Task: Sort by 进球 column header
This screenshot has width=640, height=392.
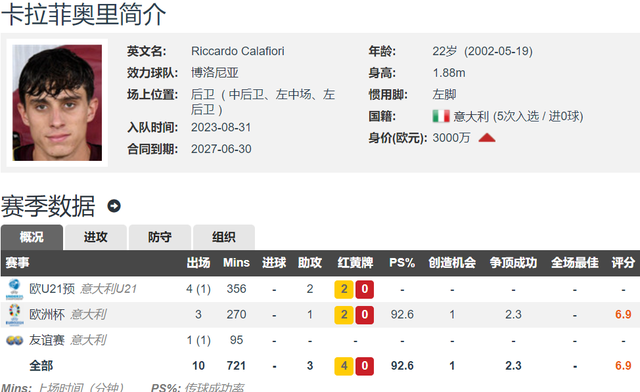Action: [x=274, y=263]
